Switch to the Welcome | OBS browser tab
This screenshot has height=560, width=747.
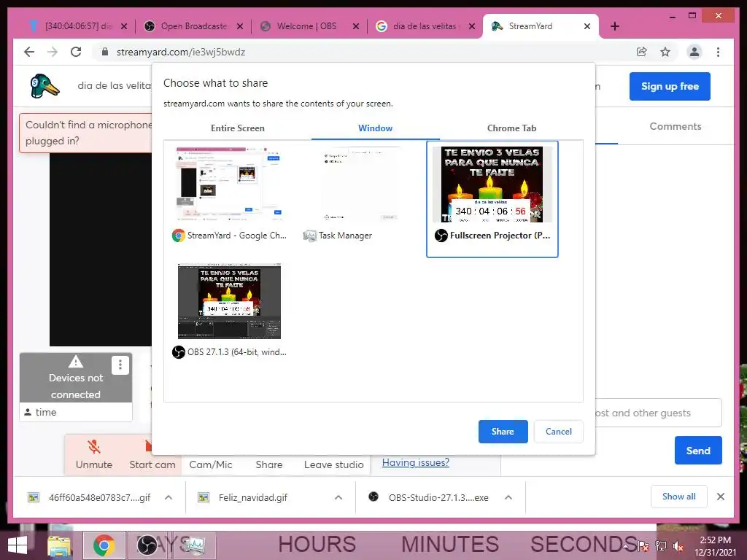(307, 26)
